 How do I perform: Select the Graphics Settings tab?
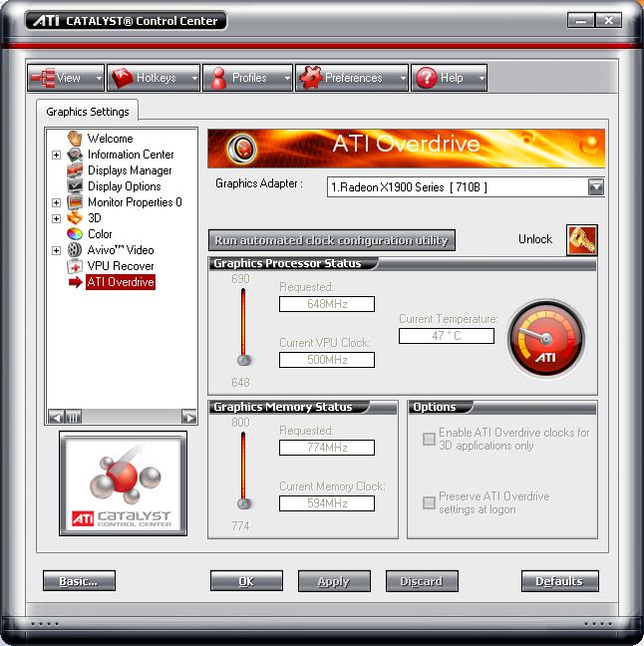coord(88,112)
